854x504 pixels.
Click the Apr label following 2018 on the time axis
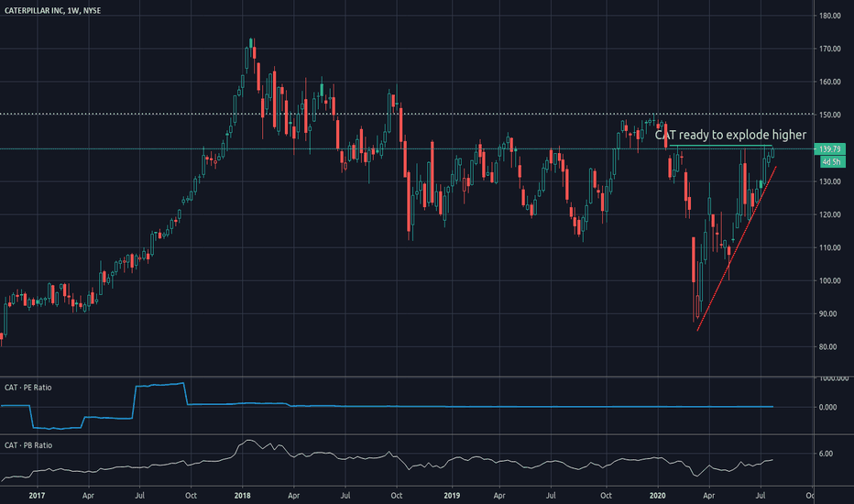click(293, 496)
